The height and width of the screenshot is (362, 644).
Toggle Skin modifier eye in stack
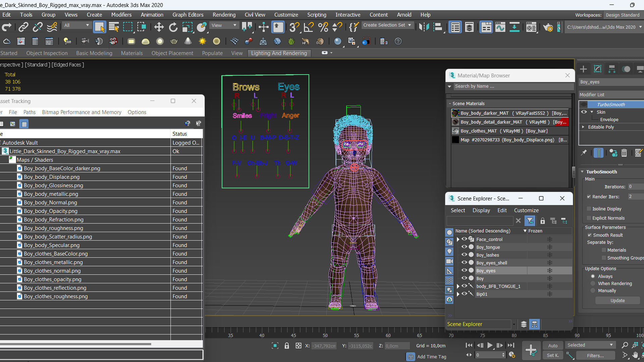584,112
